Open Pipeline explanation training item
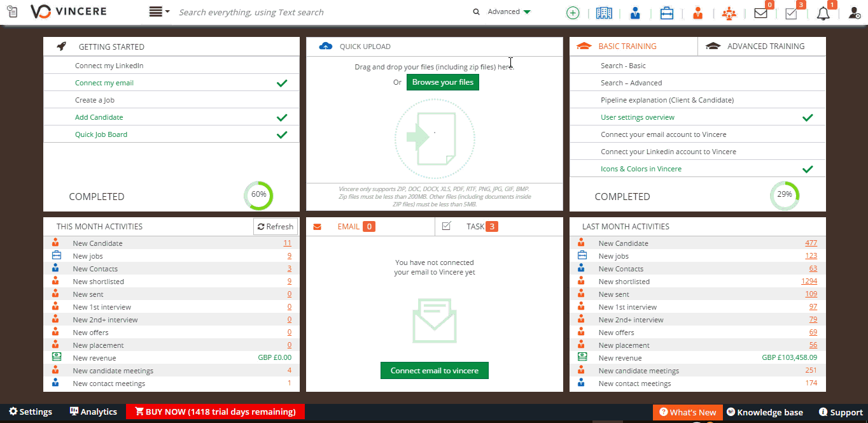 pyautogui.click(x=667, y=100)
